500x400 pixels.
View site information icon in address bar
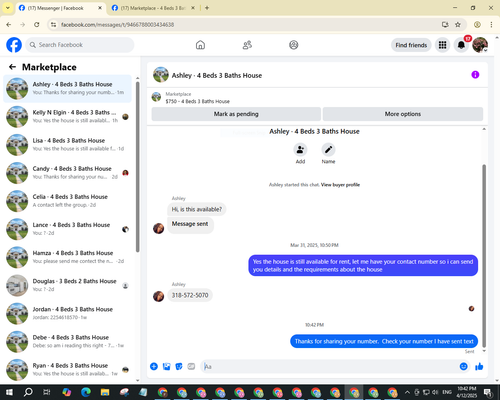(x=53, y=25)
